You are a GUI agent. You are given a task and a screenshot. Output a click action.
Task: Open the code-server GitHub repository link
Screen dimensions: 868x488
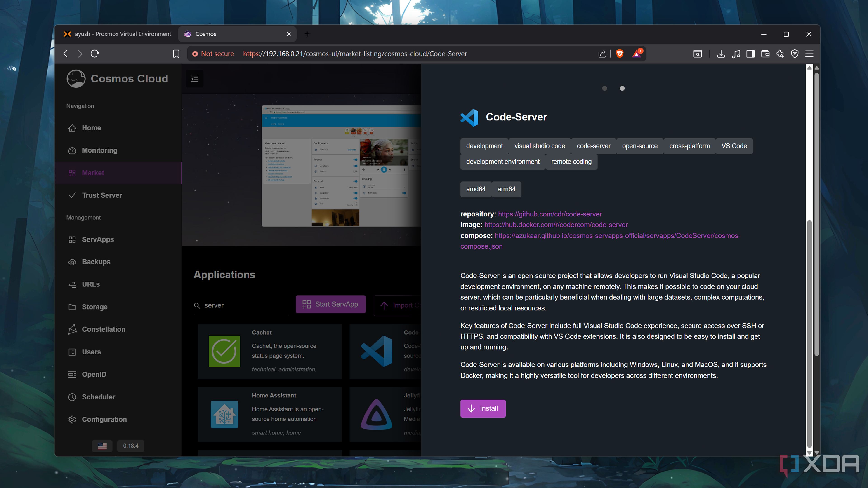550,214
